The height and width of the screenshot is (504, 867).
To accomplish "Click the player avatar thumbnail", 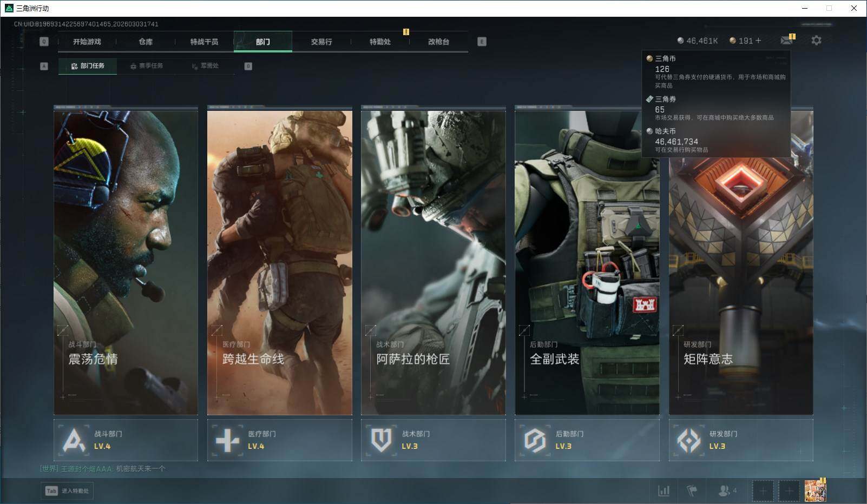I will pos(815,490).
